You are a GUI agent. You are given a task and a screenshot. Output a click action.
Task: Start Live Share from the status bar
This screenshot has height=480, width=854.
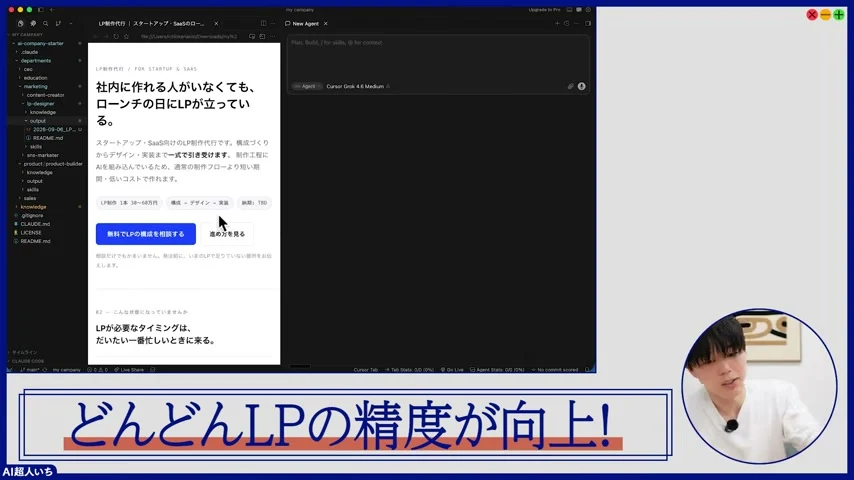point(129,369)
